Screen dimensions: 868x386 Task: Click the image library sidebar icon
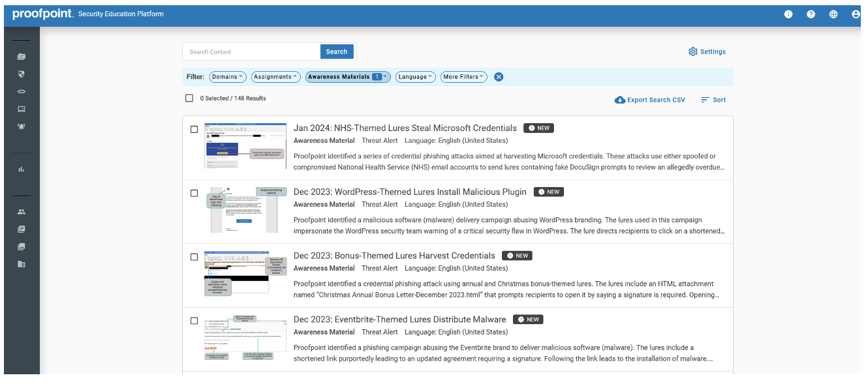pos(22,246)
